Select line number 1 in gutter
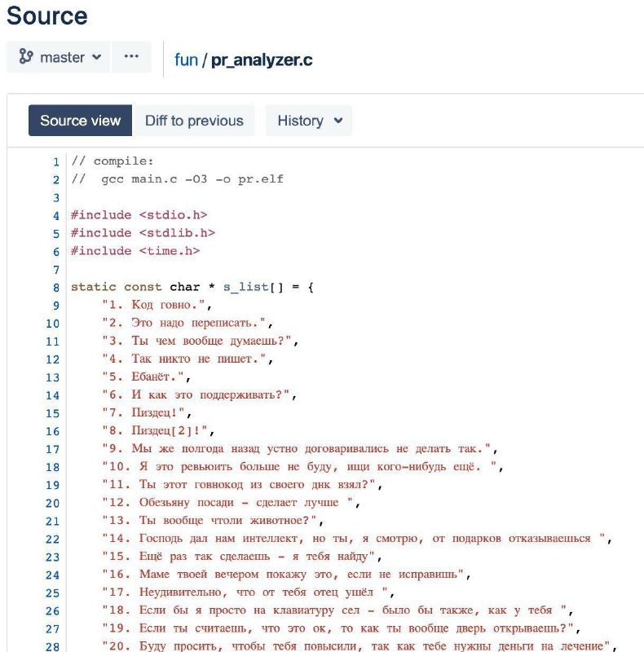Viewport: 644px width, 652px height. tap(55, 161)
